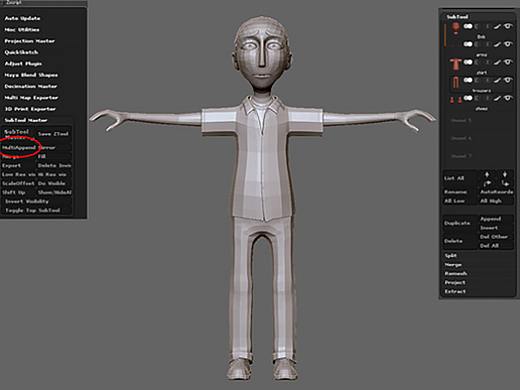
Task: Open Adjust Plugin menu
Action: click(23, 64)
